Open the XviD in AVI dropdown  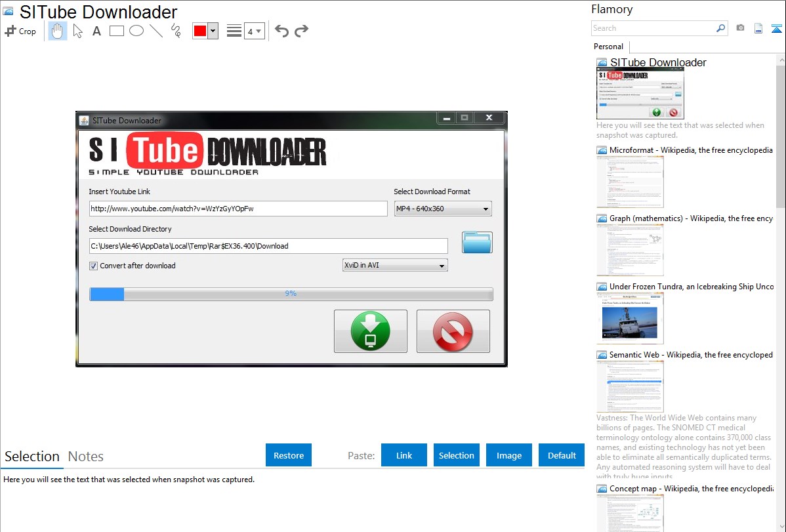[x=395, y=265]
